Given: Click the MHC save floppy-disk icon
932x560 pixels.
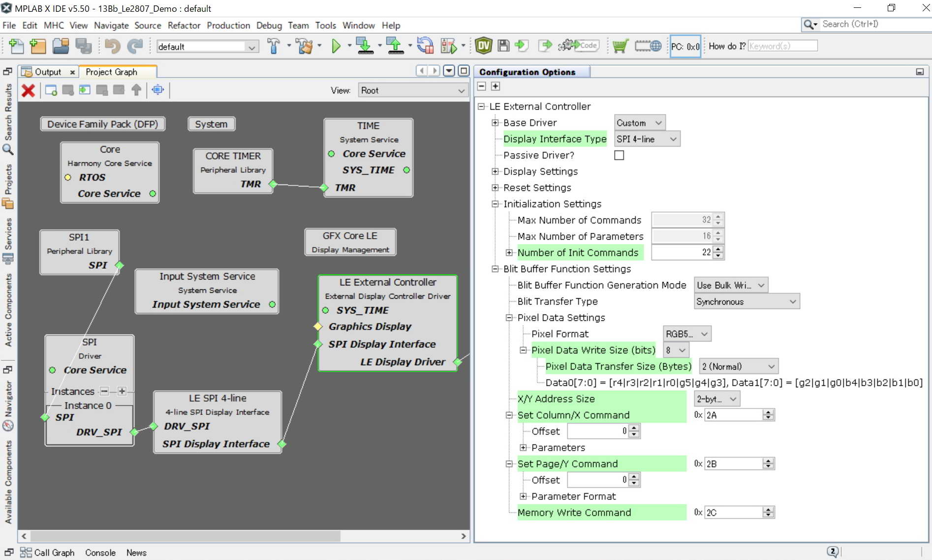Looking at the screenshot, I should 503,46.
